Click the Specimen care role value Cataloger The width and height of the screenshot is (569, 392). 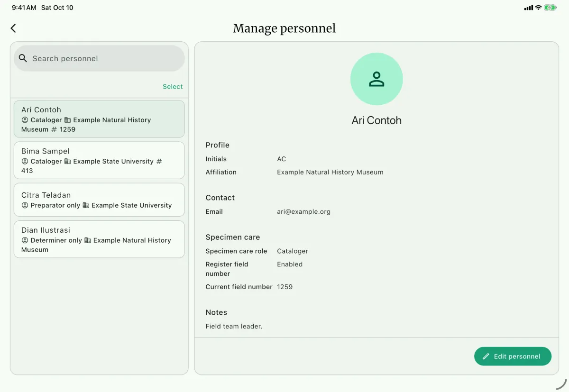coord(293,251)
